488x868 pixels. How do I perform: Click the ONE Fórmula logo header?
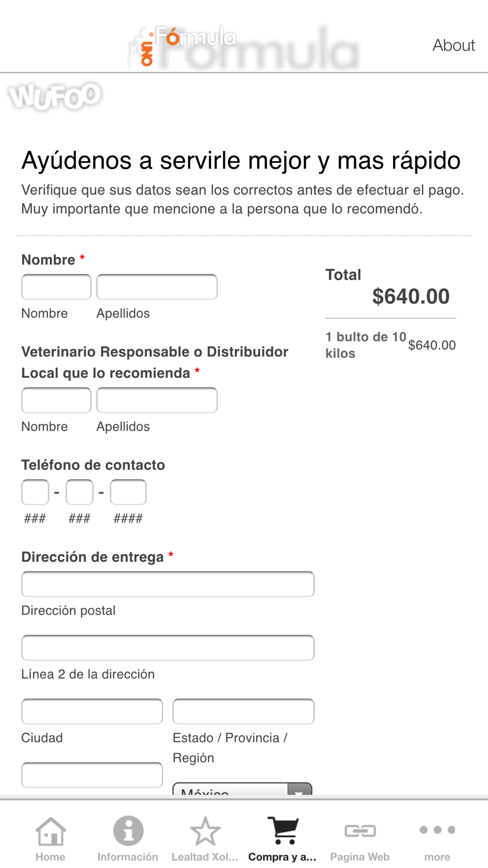click(x=243, y=47)
